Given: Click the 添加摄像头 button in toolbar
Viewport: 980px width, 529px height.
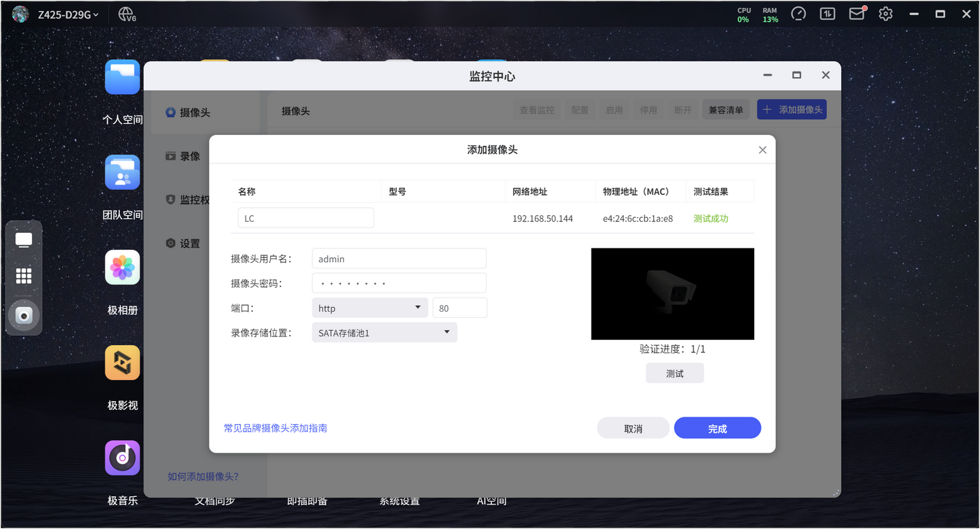Looking at the screenshot, I should tap(792, 110).
